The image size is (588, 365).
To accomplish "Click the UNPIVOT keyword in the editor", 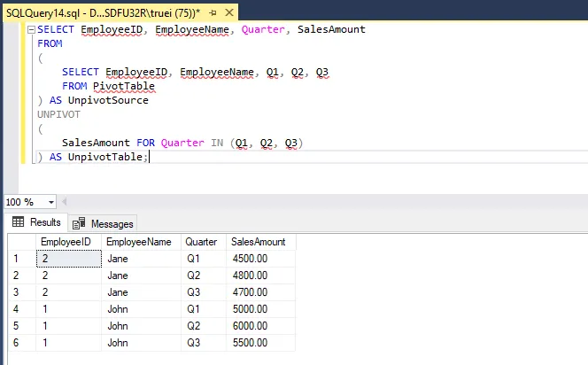I will [x=58, y=114].
